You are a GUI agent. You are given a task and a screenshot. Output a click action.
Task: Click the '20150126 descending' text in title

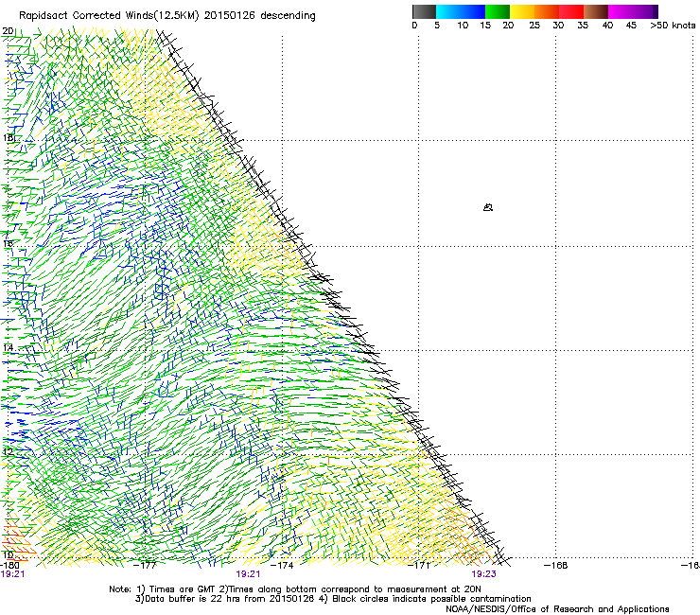coord(260,16)
